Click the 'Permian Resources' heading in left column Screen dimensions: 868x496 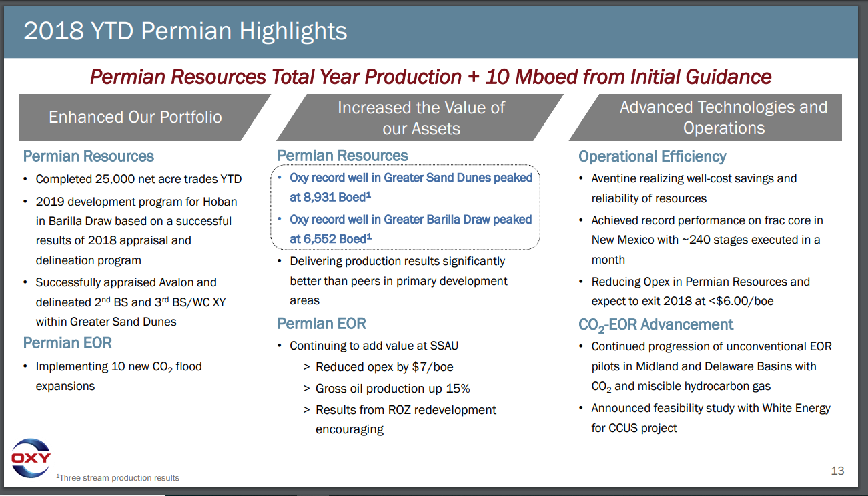tap(88, 156)
